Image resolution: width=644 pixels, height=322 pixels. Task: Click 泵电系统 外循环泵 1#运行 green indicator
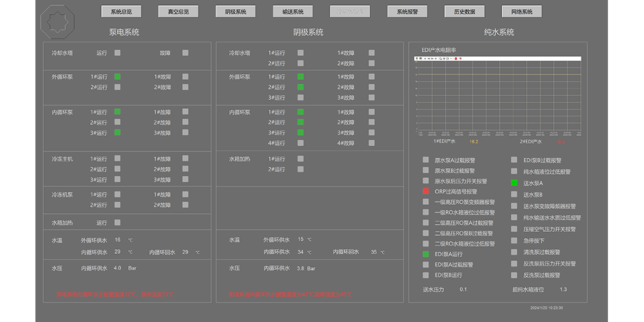(117, 77)
